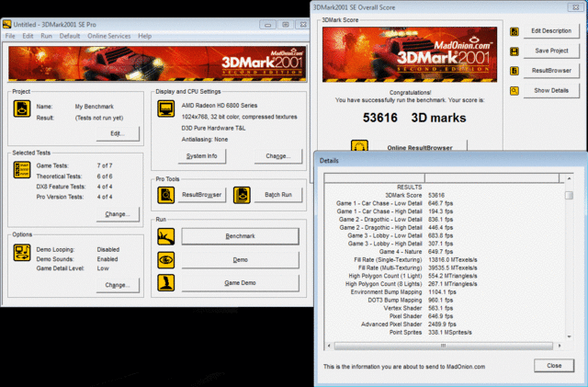Click the Batch Run icon in Pro Tools
This screenshot has height=387, width=588.
242,195
